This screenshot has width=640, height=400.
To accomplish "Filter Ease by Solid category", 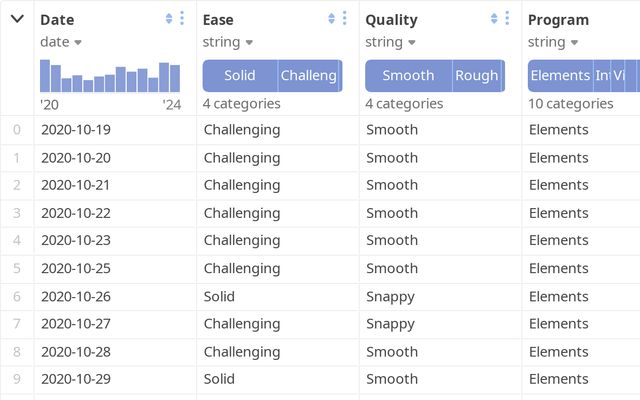I will 240,76.
